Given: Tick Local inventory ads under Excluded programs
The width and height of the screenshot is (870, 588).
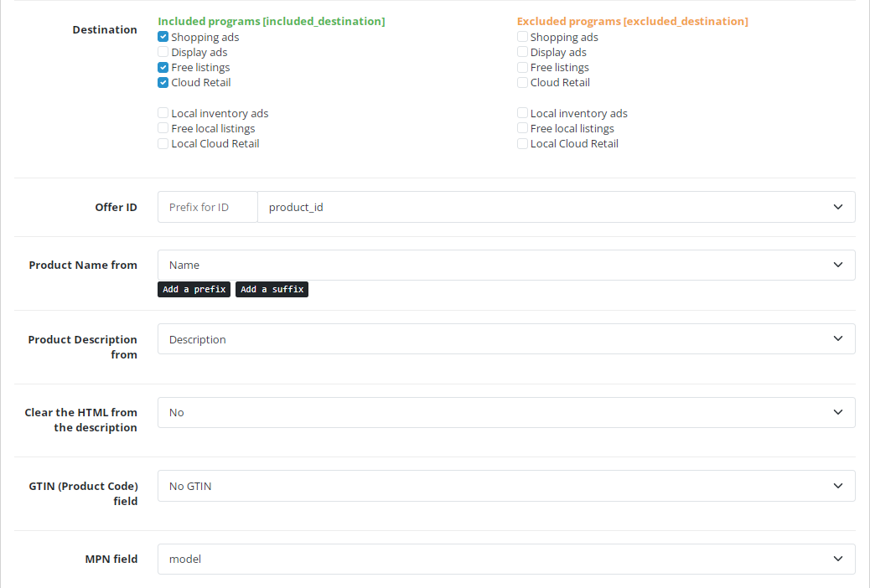Looking at the screenshot, I should [x=522, y=113].
